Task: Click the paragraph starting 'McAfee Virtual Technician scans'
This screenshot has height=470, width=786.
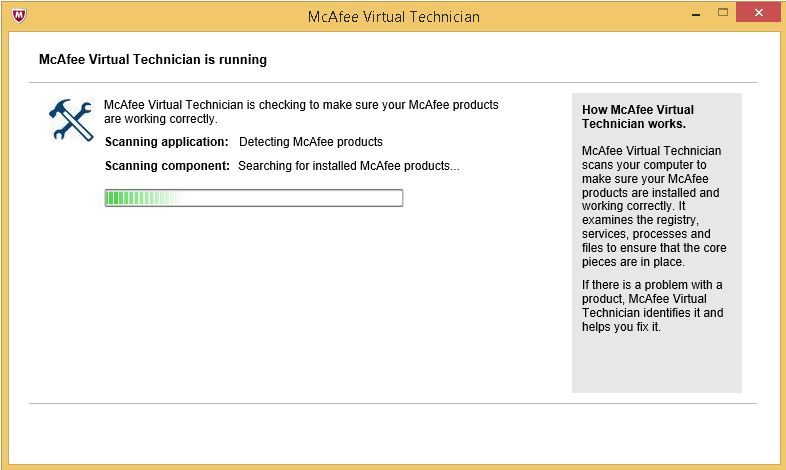Action: click(654, 206)
